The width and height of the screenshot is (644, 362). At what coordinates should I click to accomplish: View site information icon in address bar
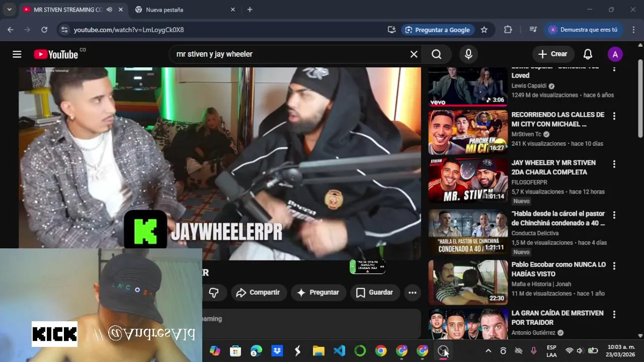pyautogui.click(x=64, y=30)
